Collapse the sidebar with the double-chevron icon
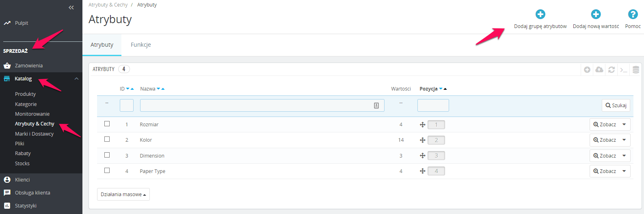 pos(71,7)
